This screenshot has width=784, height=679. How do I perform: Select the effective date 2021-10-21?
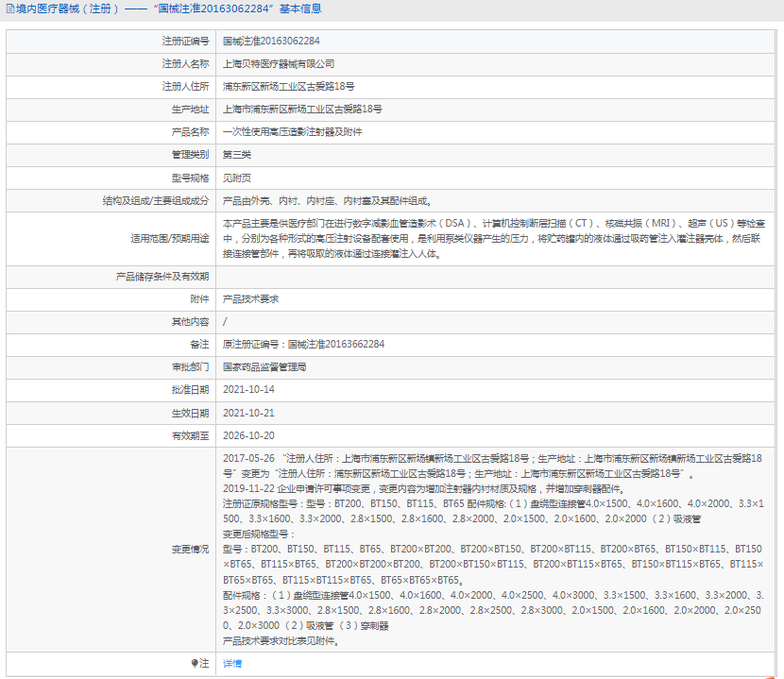click(248, 413)
